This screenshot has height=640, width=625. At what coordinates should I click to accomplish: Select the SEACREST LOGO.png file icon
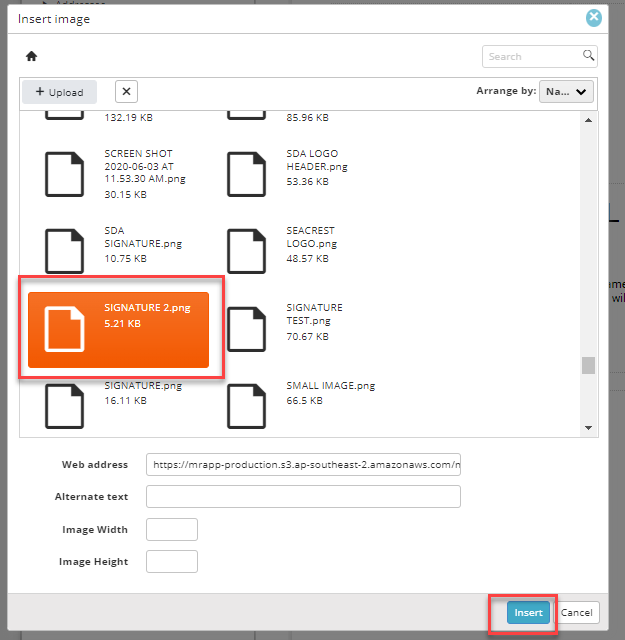[x=246, y=251]
